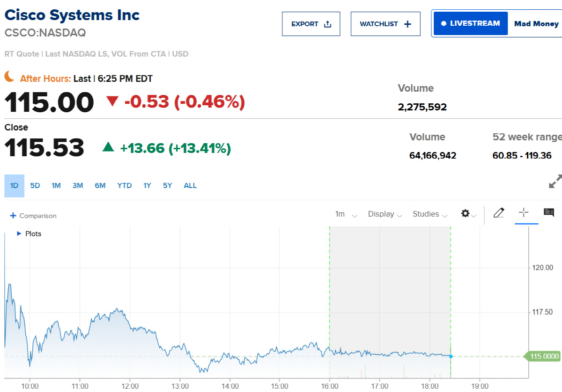Expand chart to full screen
Screen dimensions: 562x392
click(555, 181)
